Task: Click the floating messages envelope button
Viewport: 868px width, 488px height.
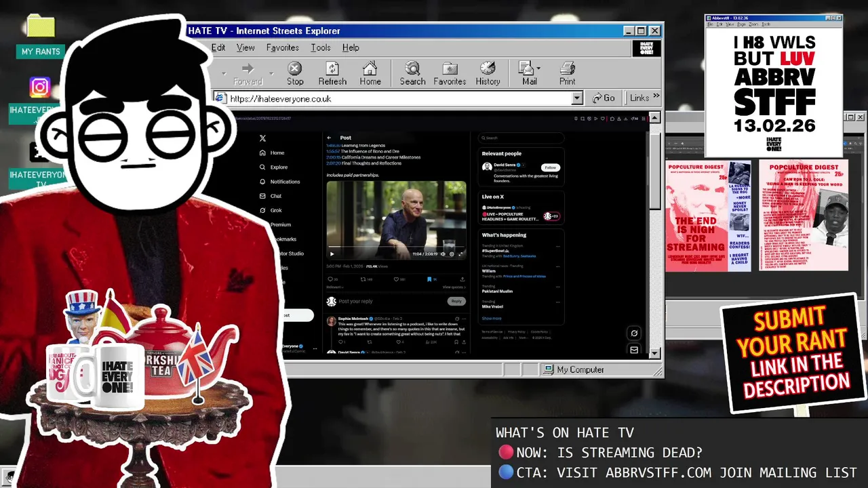Action: tap(634, 350)
